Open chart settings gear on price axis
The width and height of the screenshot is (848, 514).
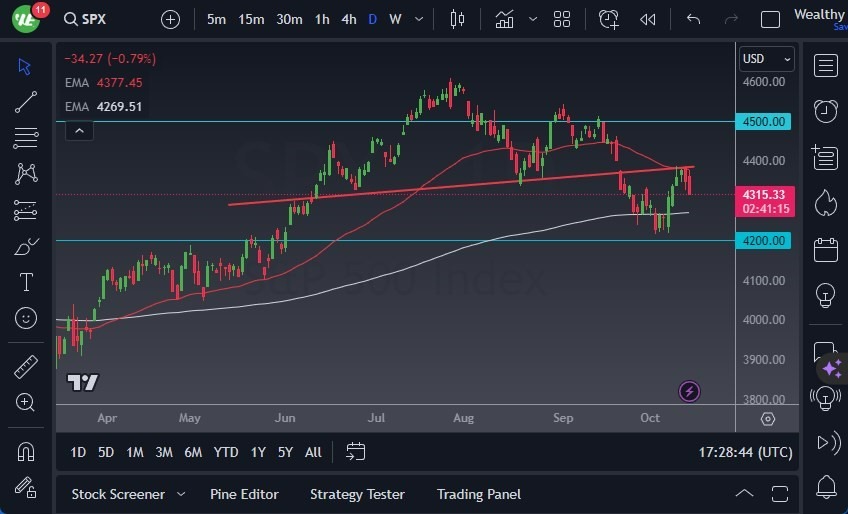[x=767, y=419]
